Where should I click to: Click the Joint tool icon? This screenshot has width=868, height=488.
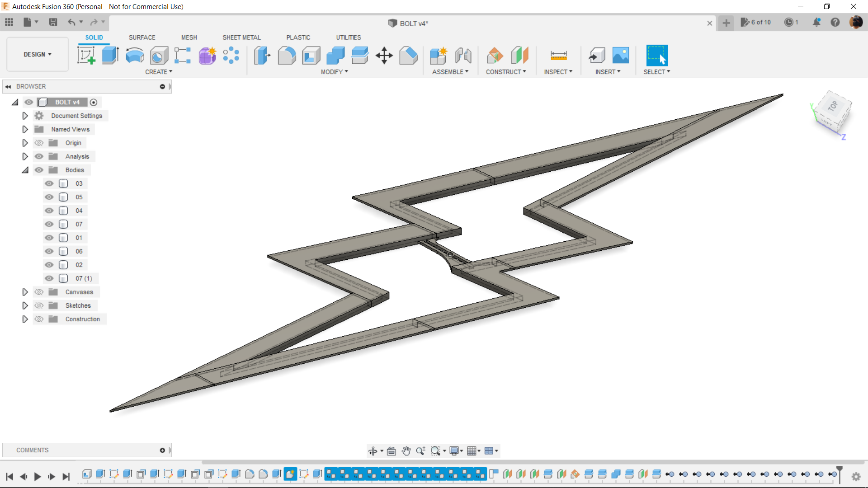tap(463, 56)
